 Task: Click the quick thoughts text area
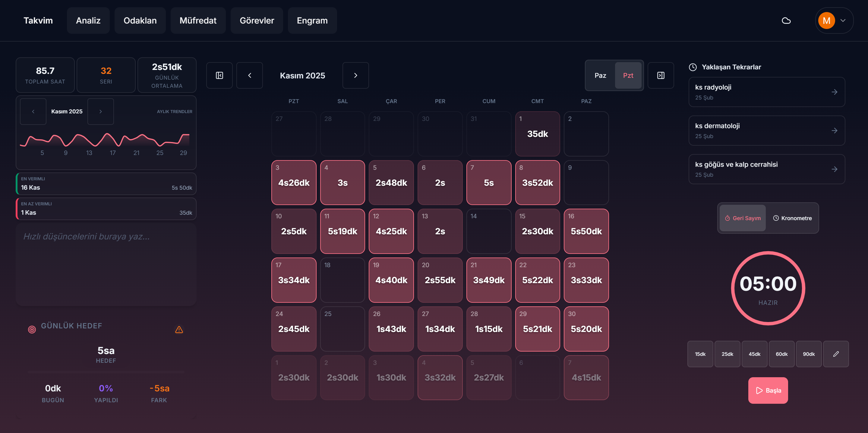coord(106,264)
